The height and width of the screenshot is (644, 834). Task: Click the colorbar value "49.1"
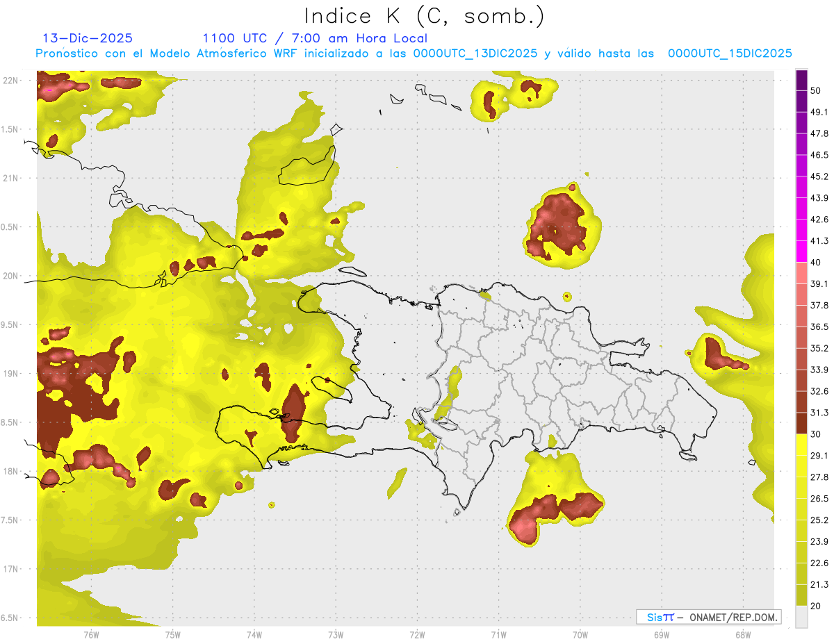pyautogui.click(x=819, y=112)
